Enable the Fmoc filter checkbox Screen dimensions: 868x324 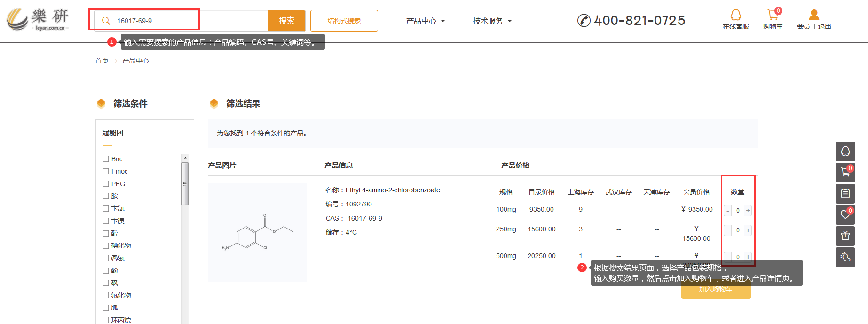pyautogui.click(x=106, y=171)
